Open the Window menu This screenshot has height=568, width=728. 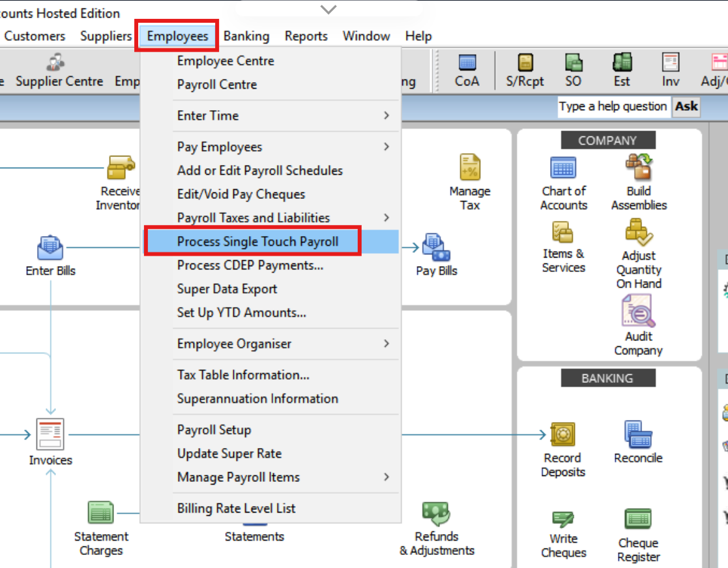[x=366, y=36]
